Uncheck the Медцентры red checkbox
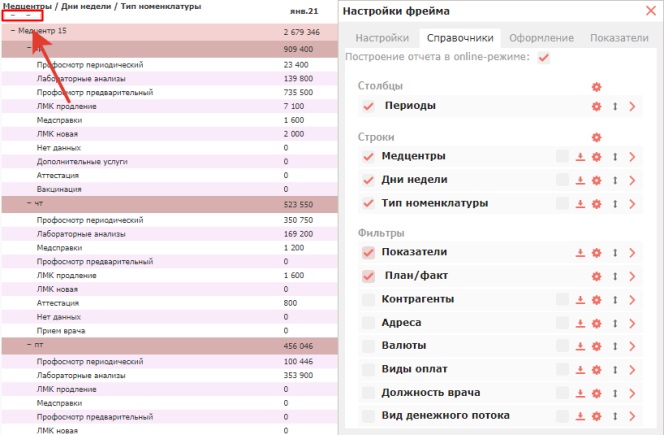Viewport: 664px width, 435px height. (368, 157)
